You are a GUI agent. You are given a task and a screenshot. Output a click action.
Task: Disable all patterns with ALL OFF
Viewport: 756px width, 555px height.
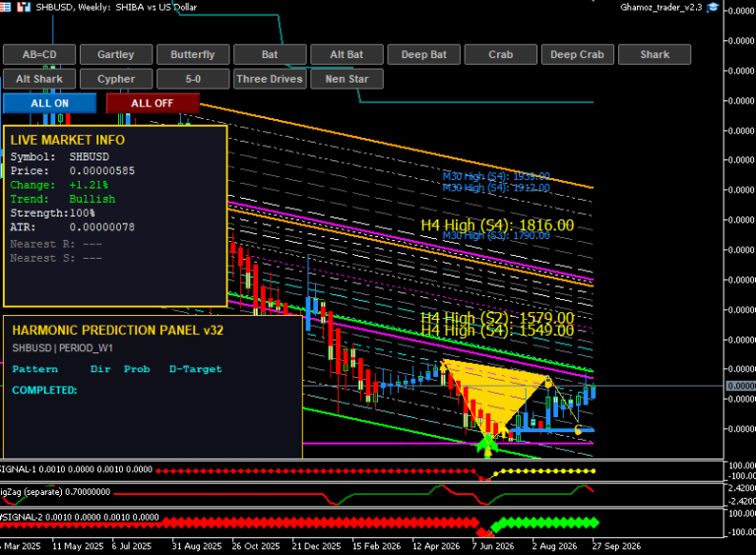coord(153,103)
